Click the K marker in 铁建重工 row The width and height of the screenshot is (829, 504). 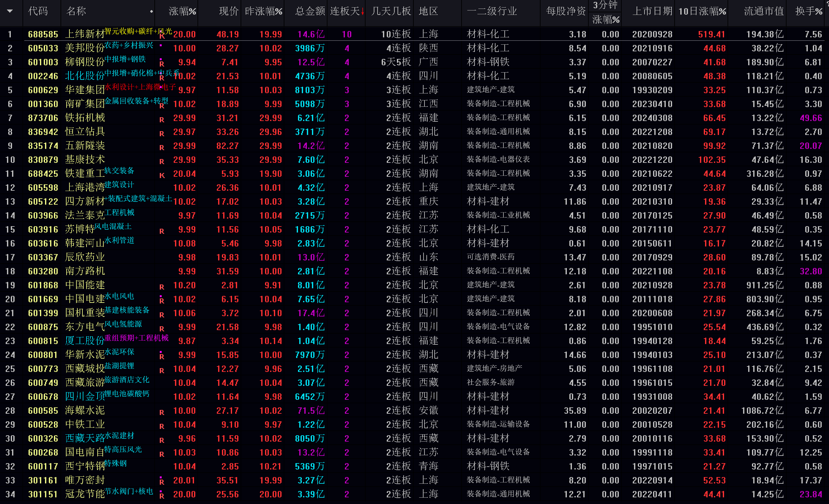pyautogui.click(x=162, y=175)
